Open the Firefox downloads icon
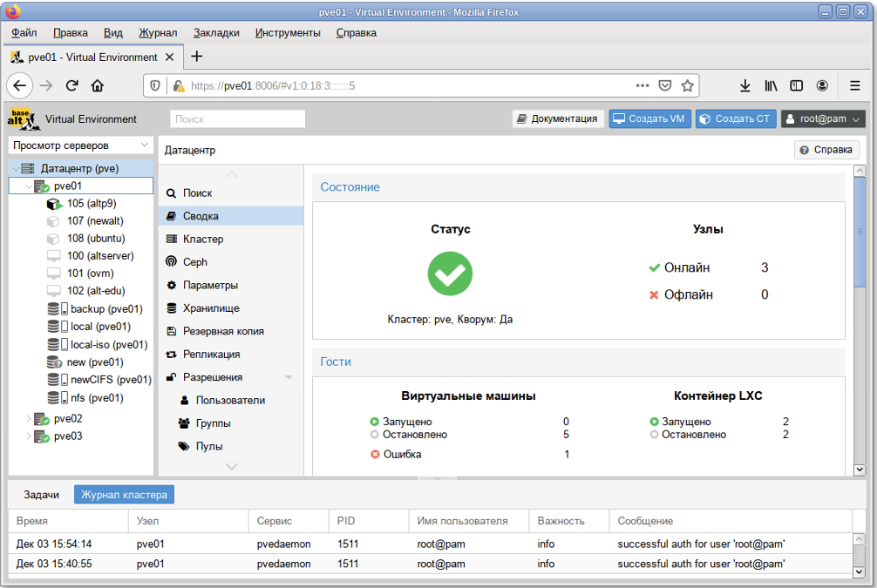Image resolution: width=877 pixels, height=588 pixels. pyautogui.click(x=745, y=85)
